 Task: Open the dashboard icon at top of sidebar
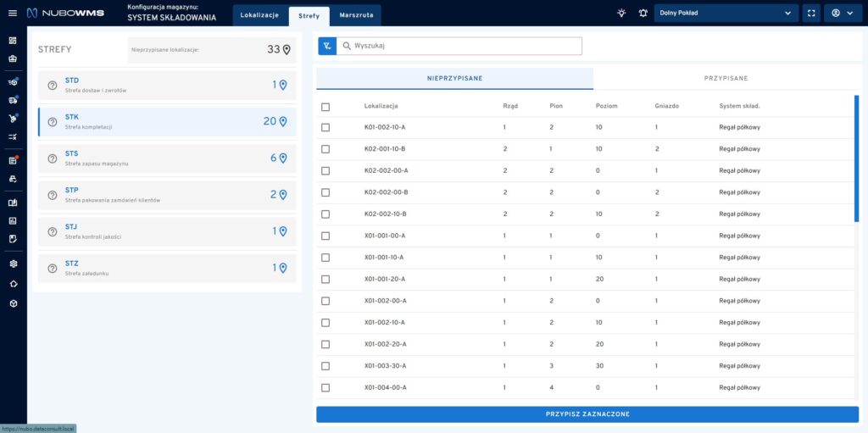13,41
